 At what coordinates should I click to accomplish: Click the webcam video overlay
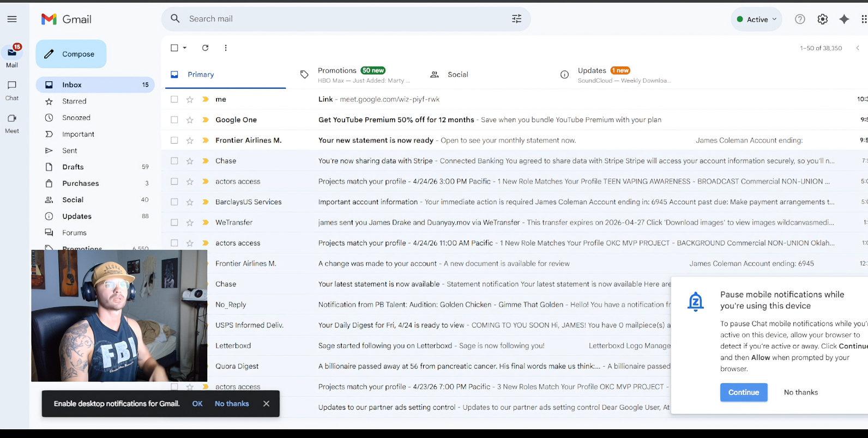(119, 315)
